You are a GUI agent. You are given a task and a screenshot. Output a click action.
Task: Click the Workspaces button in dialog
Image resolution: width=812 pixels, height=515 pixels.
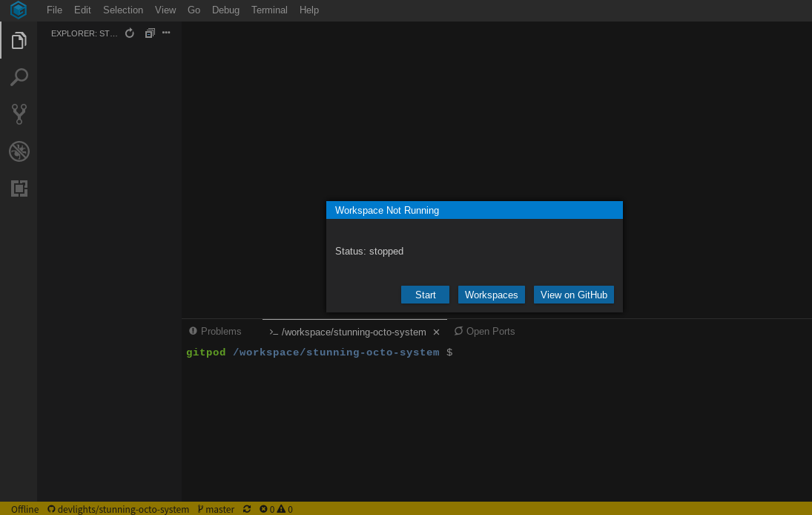coord(492,295)
